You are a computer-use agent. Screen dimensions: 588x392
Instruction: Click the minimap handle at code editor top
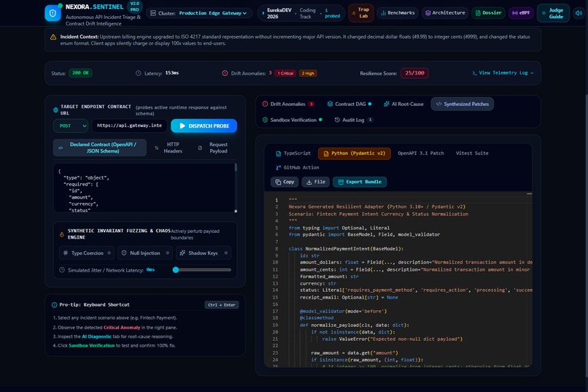click(x=529, y=194)
